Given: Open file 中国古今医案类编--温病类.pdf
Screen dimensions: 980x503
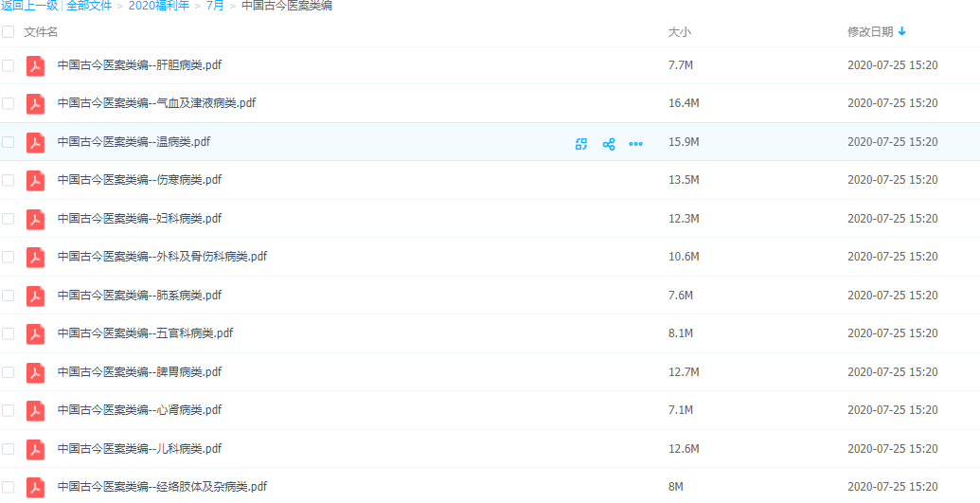Looking at the screenshot, I should pos(134,142).
